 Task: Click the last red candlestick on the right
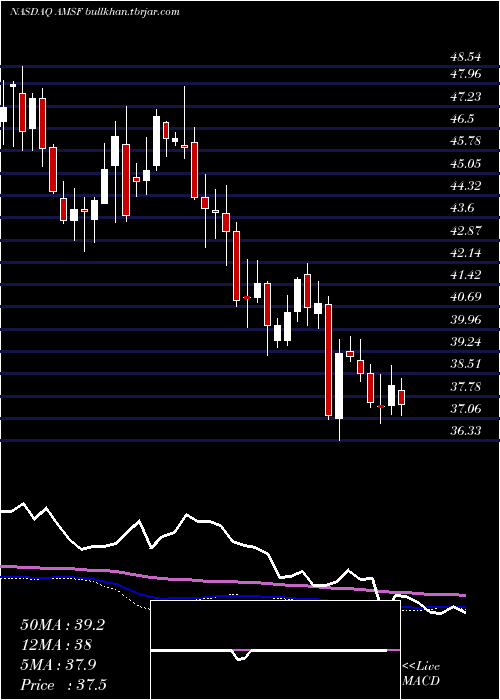point(401,397)
